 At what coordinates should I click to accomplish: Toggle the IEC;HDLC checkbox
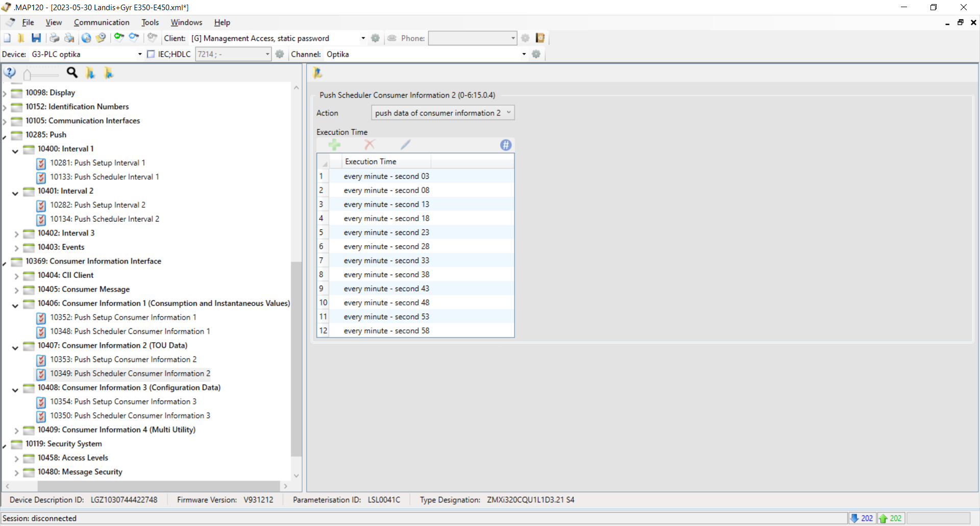[x=151, y=54]
